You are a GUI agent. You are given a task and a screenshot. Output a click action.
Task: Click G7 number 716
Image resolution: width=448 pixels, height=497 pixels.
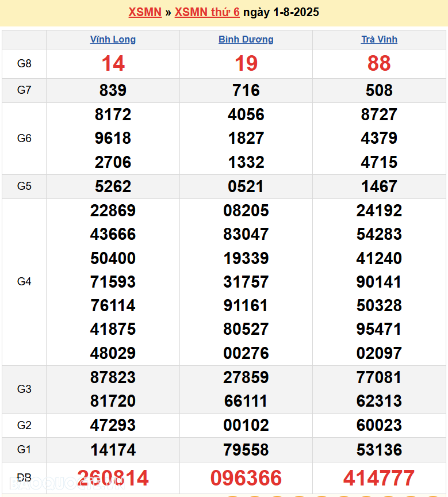[246, 90]
